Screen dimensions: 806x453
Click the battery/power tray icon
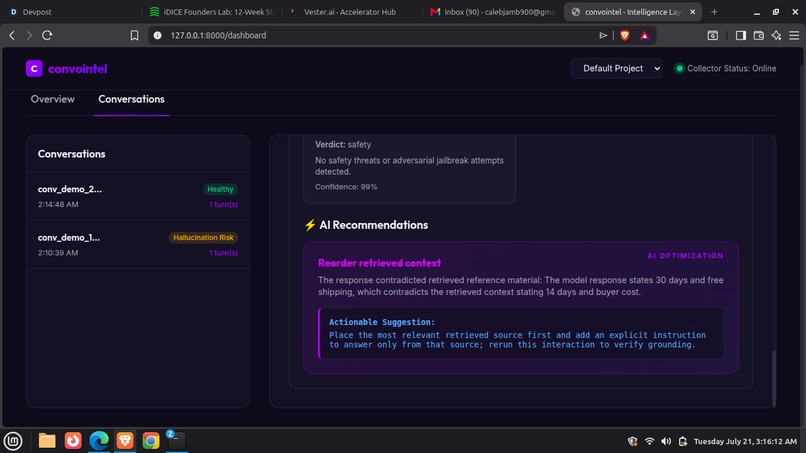pos(683,441)
